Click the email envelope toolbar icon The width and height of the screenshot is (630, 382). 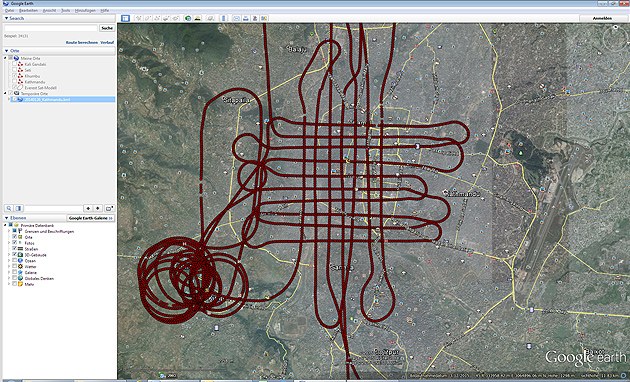pyautogui.click(x=236, y=18)
